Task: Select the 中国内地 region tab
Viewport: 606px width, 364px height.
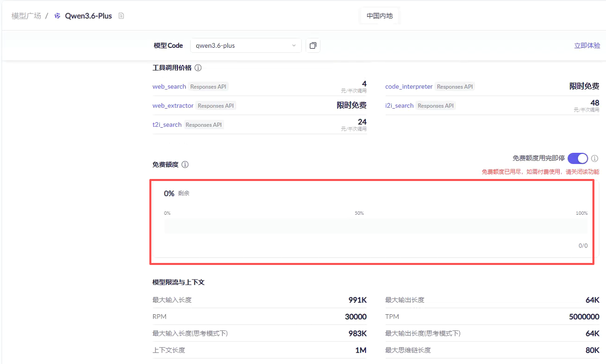Action: [380, 16]
